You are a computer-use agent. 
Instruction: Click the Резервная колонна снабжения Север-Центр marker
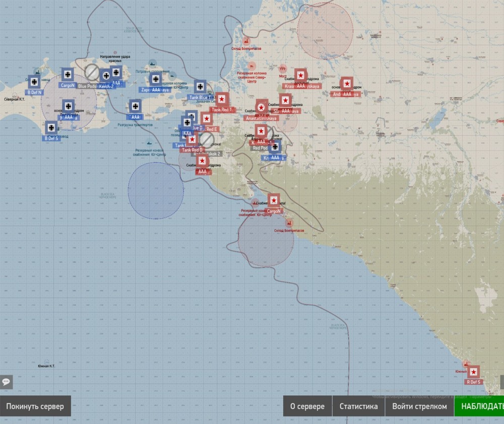[x=251, y=66]
